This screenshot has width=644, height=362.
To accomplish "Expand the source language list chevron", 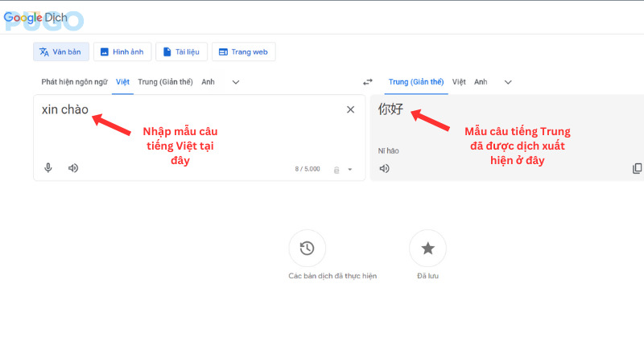I will tap(236, 82).
